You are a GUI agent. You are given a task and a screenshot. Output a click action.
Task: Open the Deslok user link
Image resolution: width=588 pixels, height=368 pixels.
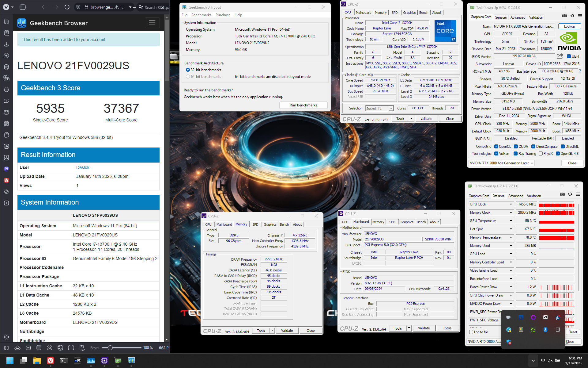(83, 167)
